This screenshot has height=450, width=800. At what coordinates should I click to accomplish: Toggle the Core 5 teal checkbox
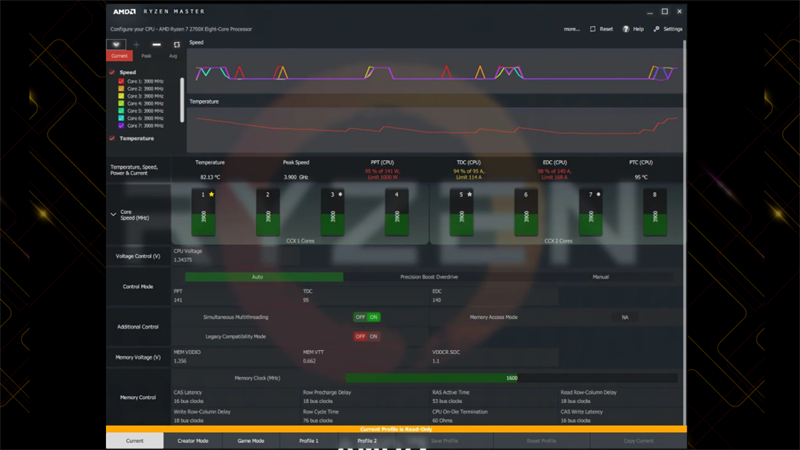121,111
